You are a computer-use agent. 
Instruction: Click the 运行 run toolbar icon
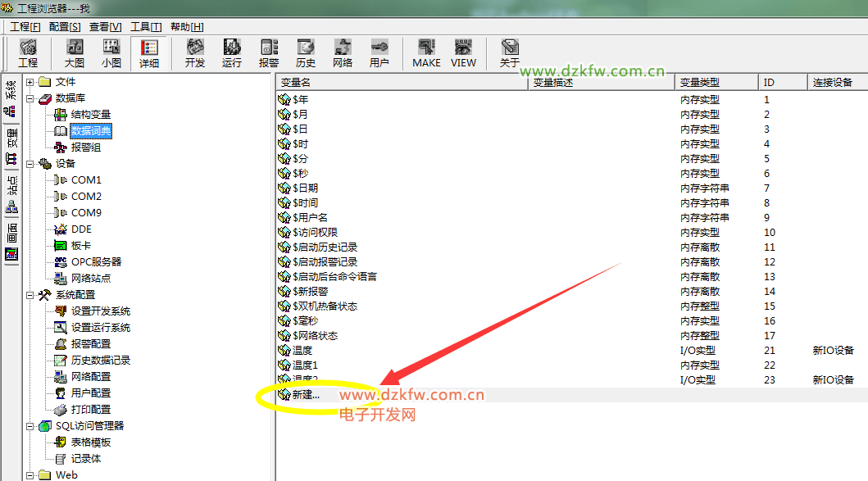point(232,53)
